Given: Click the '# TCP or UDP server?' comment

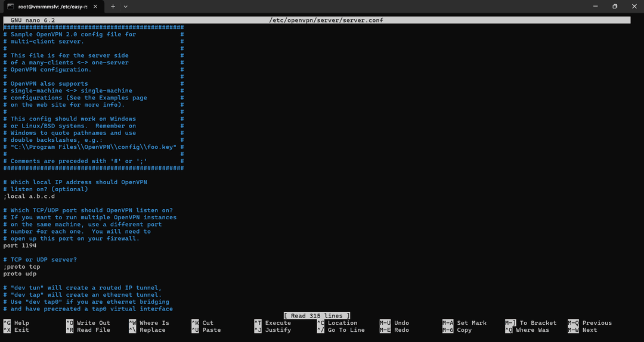Looking at the screenshot, I should pyautogui.click(x=41, y=259).
